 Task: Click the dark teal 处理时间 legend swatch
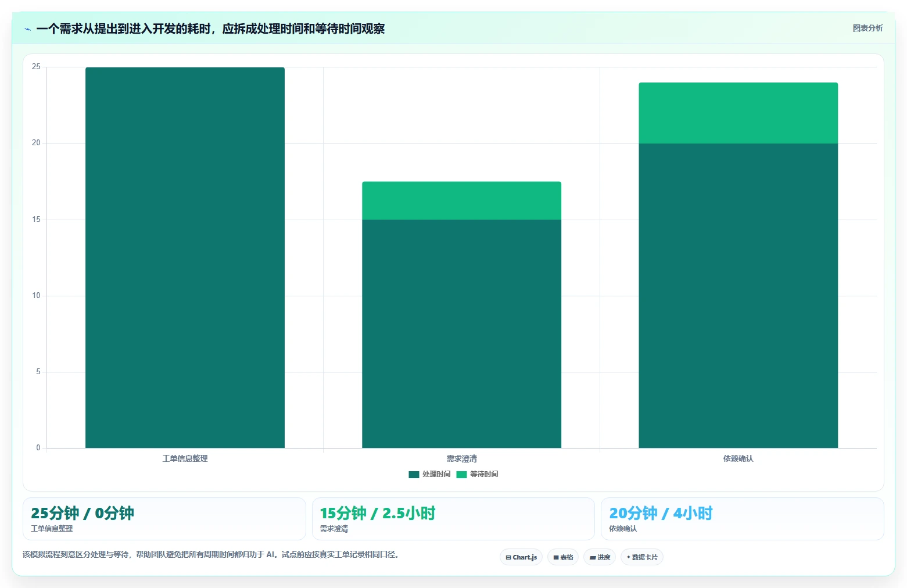[x=414, y=475]
